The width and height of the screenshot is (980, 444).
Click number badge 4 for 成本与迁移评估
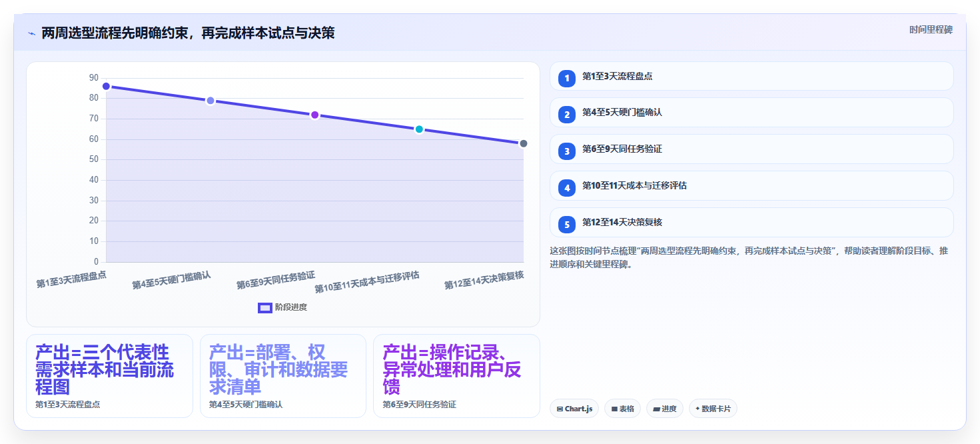pyautogui.click(x=567, y=188)
